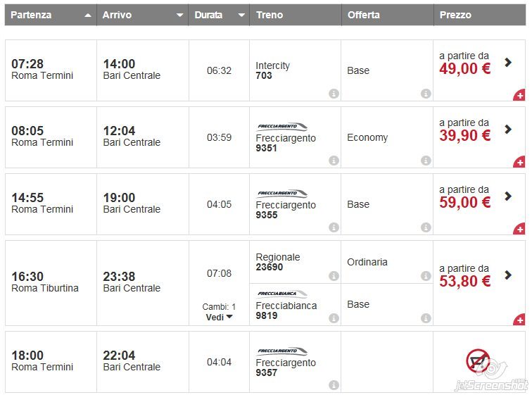Click unavailable cart icon for Frecciargento 9357
The height and width of the screenshot is (395, 532).
478,361
